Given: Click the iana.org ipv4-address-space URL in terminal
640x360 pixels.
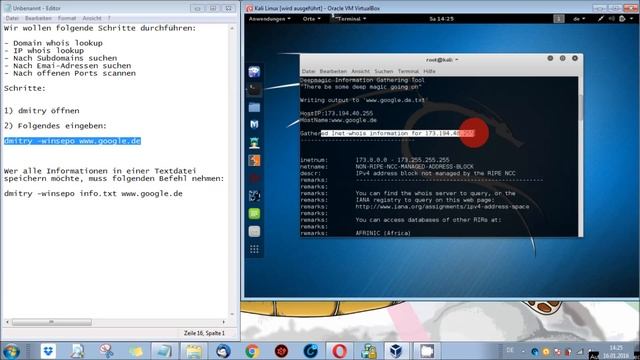Looking at the screenshot, I should (442, 207).
